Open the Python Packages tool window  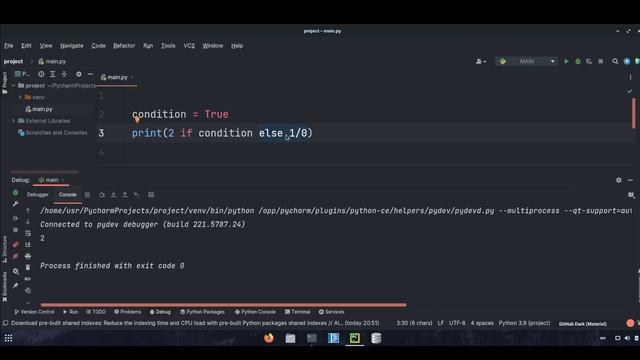point(202,312)
